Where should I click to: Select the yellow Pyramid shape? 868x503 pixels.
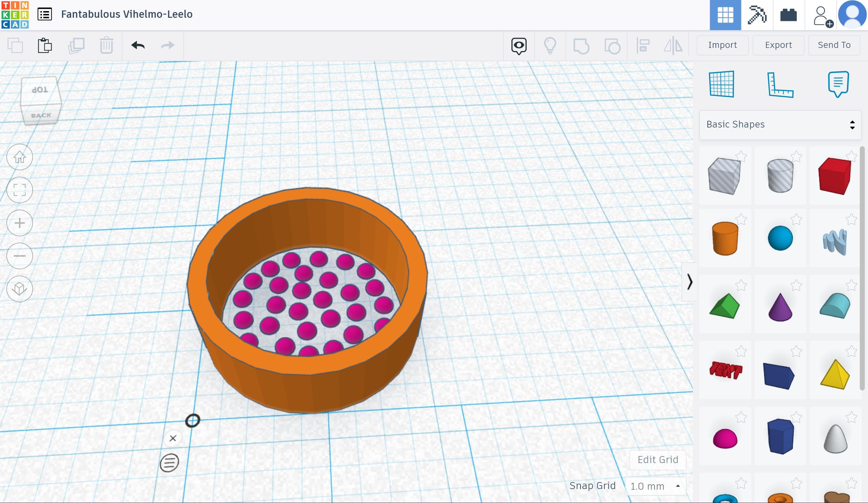coord(835,374)
